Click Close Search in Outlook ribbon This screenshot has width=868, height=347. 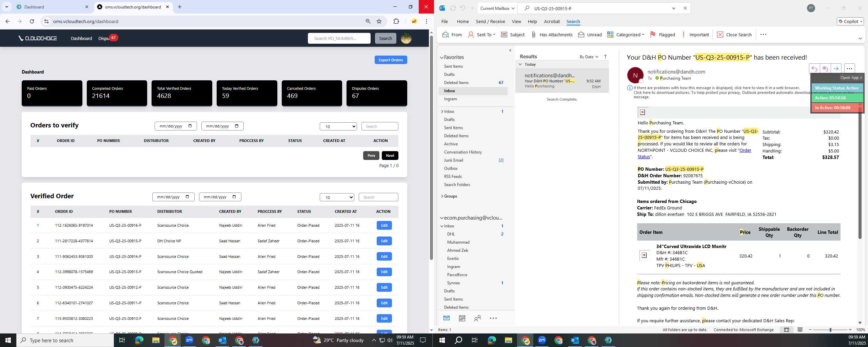734,35
